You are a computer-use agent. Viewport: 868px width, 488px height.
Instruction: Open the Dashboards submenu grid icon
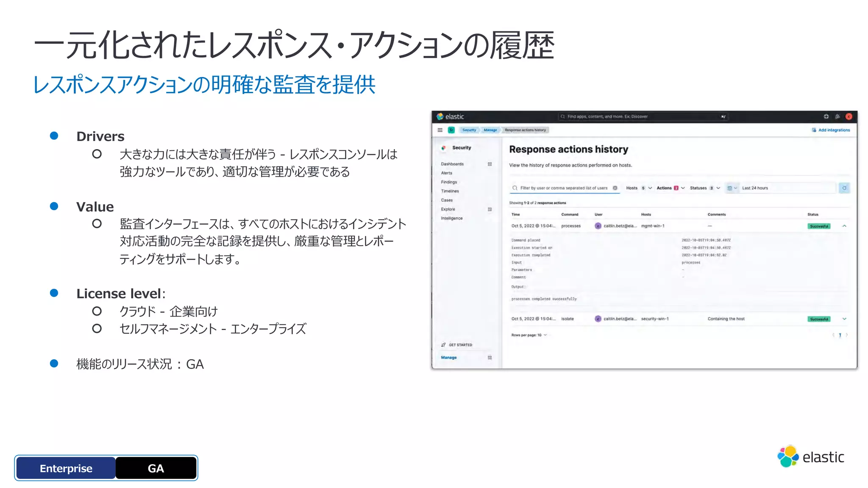tap(490, 164)
